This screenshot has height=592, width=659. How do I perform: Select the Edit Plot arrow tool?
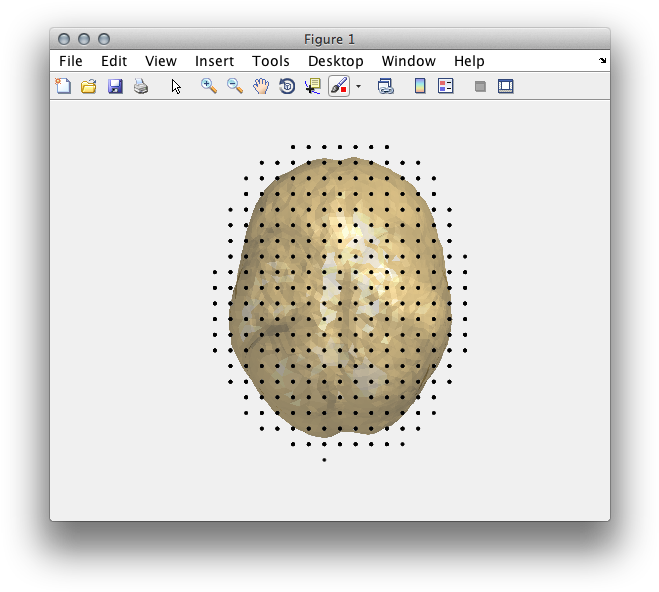click(176, 87)
